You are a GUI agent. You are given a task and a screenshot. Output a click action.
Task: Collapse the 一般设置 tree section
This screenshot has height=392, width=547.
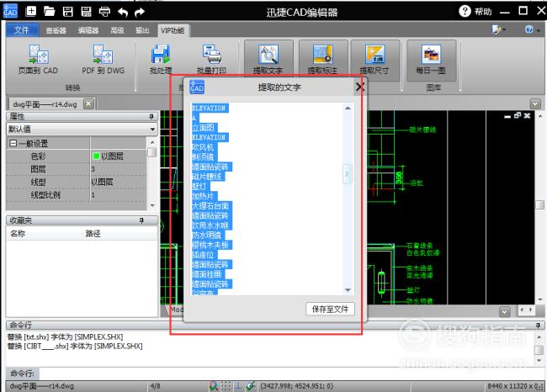tap(13, 143)
